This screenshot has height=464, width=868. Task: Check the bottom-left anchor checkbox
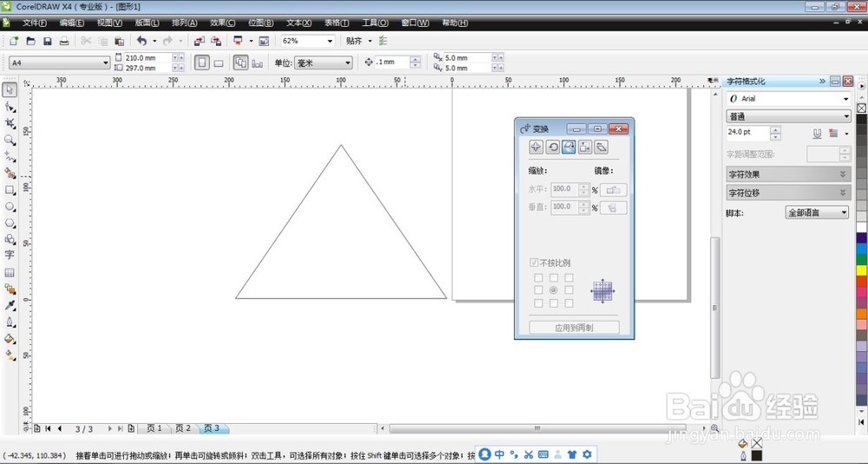(538, 303)
